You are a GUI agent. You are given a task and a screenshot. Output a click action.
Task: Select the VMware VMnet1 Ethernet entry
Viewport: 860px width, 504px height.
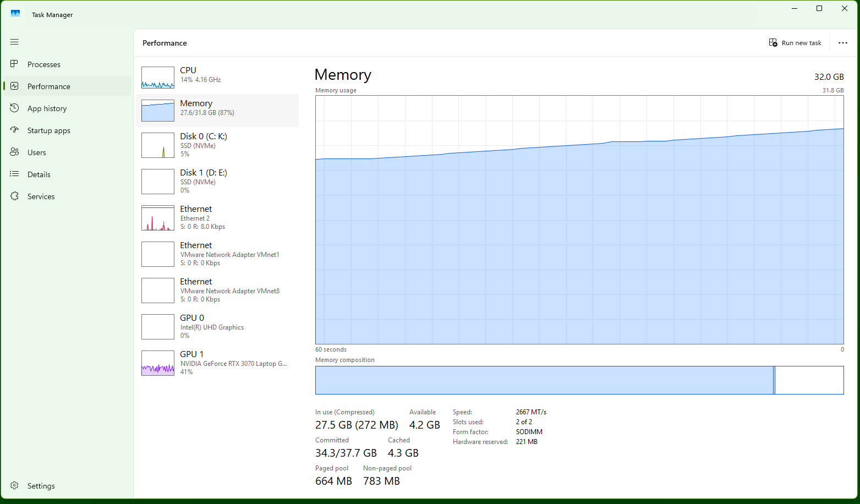217,254
